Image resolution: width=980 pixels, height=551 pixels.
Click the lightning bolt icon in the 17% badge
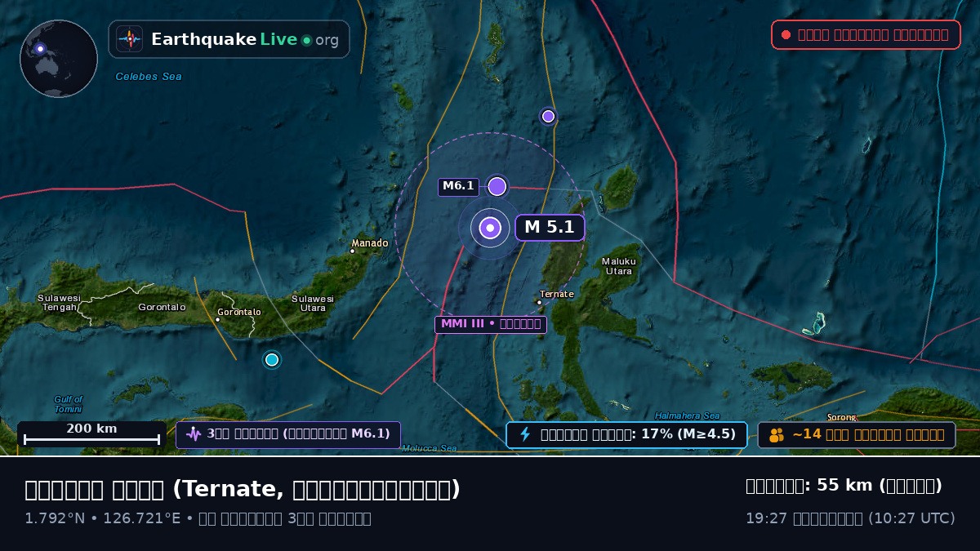coord(525,434)
